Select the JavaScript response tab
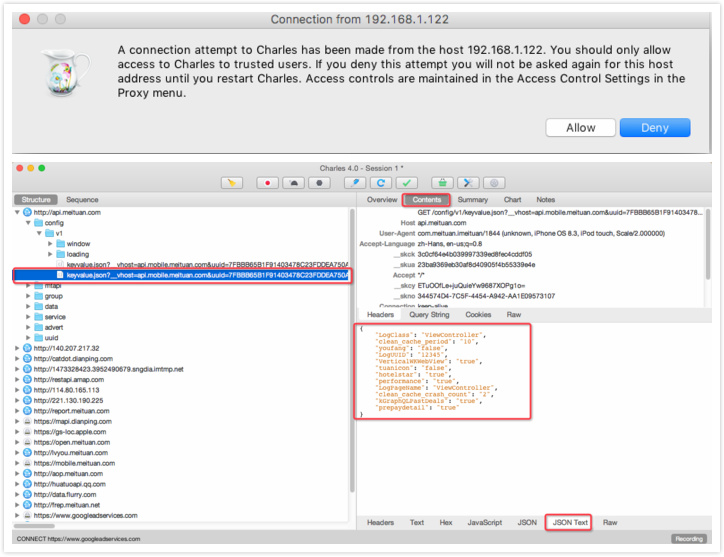This screenshot has height=557, width=724. click(484, 522)
